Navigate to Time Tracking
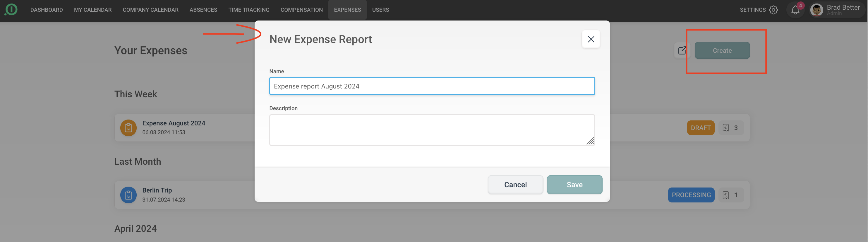Screen dimensions: 868x242 [x=249, y=10]
